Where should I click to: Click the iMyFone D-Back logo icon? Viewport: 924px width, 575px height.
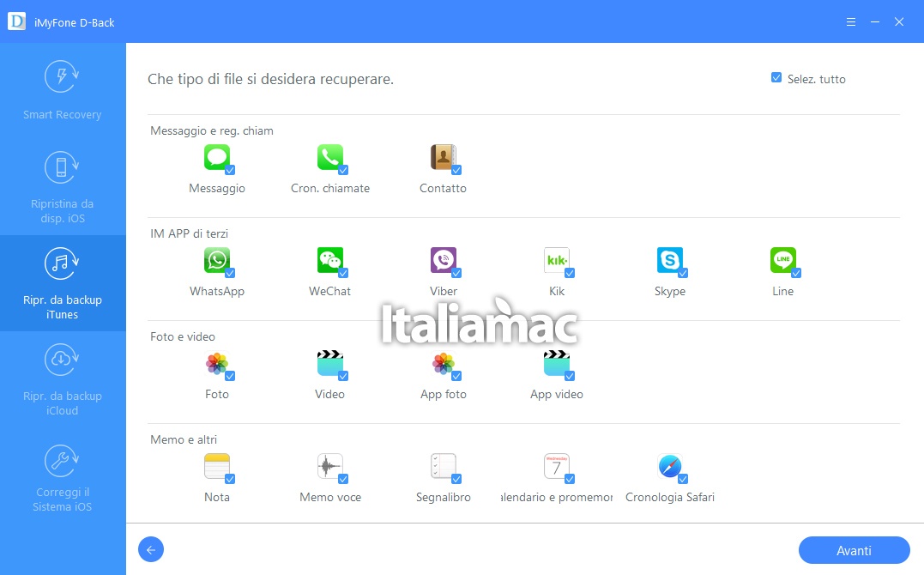point(16,21)
